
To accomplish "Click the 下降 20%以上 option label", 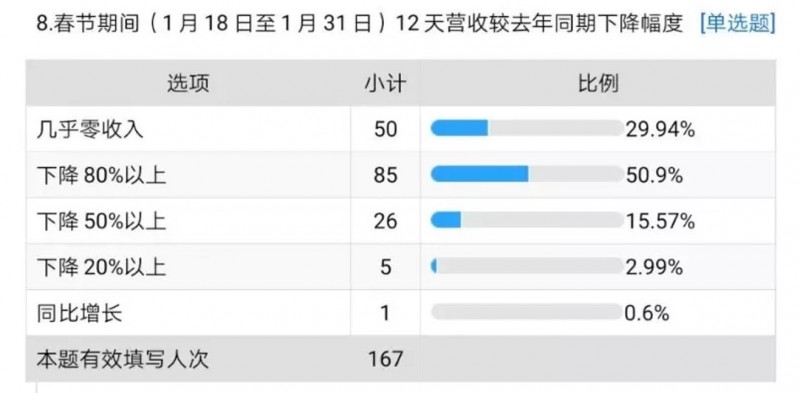I will [x=101, y=267].
